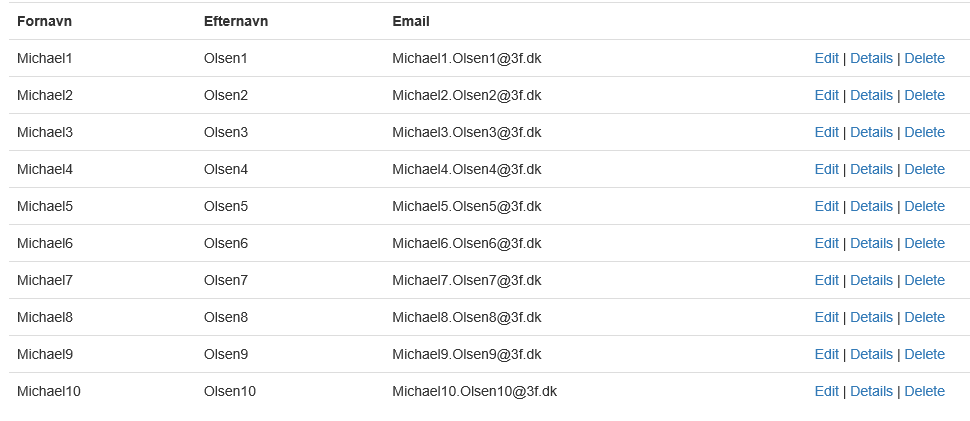970x421 pixels.
Task: Select the Michael8 first name cell
Action: click(x=45, y=317)
